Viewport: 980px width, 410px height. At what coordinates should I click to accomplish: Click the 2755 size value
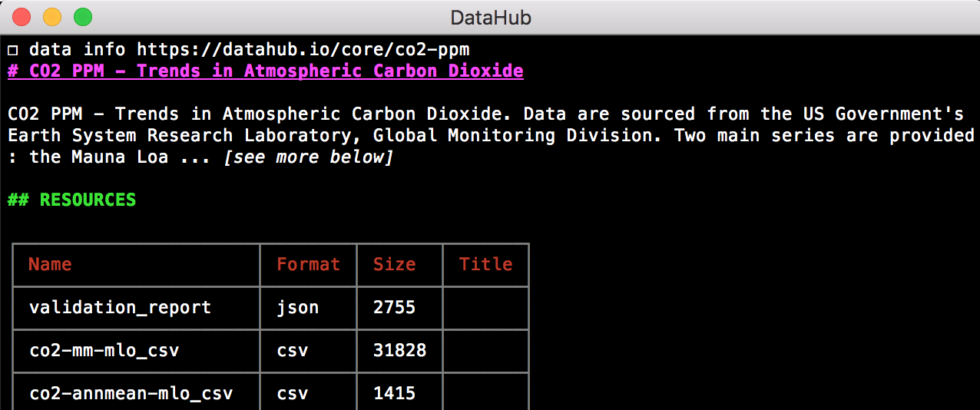pyautogui.click(x=394, y=307)
